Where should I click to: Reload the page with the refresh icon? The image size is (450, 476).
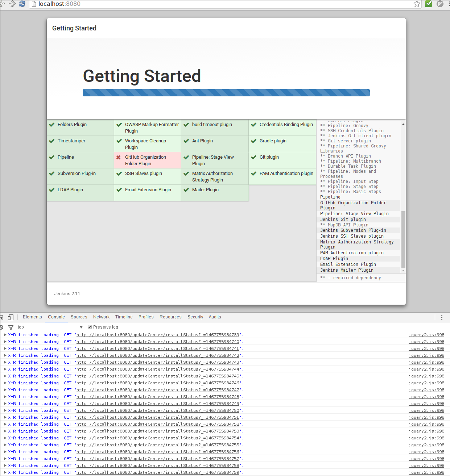coord(22,4)
